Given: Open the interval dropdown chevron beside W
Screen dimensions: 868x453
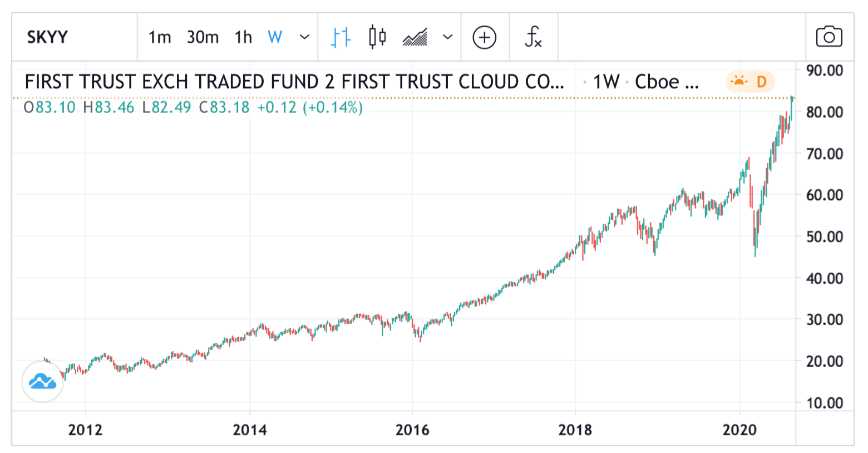Looking at the screenshot, I should pos(304,37).
